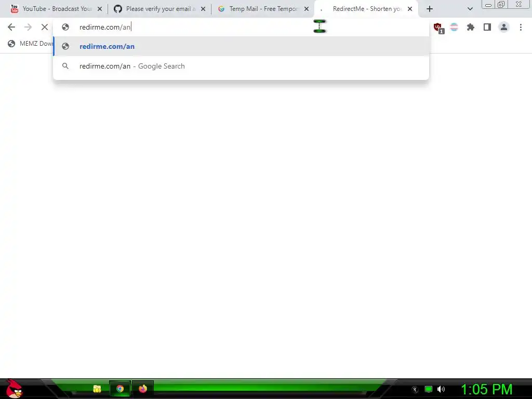Close the Please verify your email tab
532x399 pixels.
tap(203, 9)
